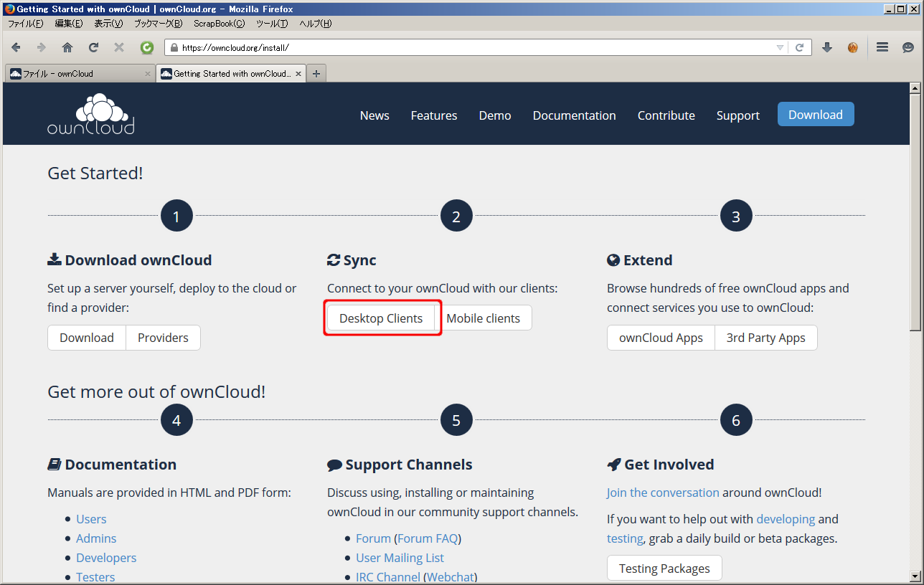This screenshot has height=585, width=924.
Task: Click the ownCloud logo in the header
Action: click(x=91, y=114)
